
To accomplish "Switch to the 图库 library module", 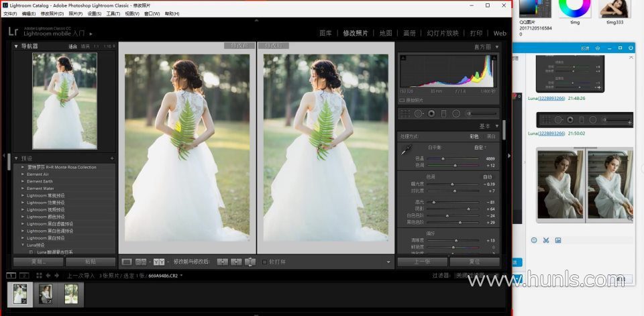I will point(325,34).
